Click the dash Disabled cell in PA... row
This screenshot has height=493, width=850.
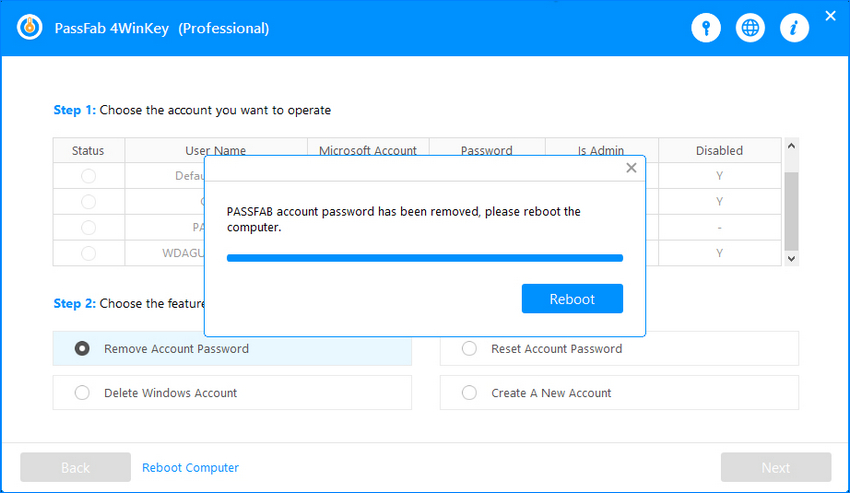point(719,227)
